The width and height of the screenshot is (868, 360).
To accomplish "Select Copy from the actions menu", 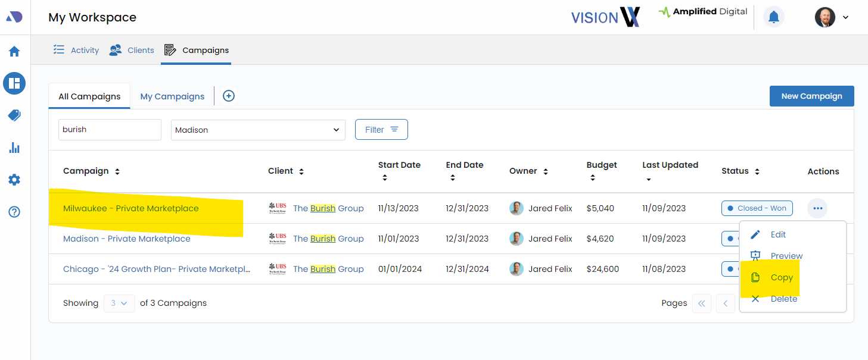I will coord(781,277).
